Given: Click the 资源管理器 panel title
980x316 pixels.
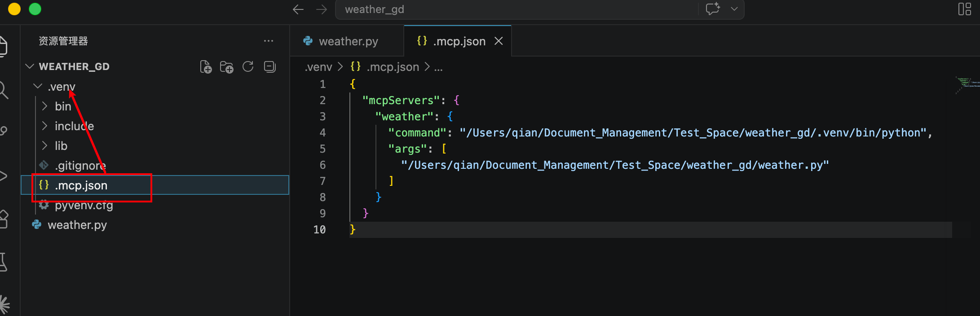Looking at the screenshot, I should tap(63, 41).
